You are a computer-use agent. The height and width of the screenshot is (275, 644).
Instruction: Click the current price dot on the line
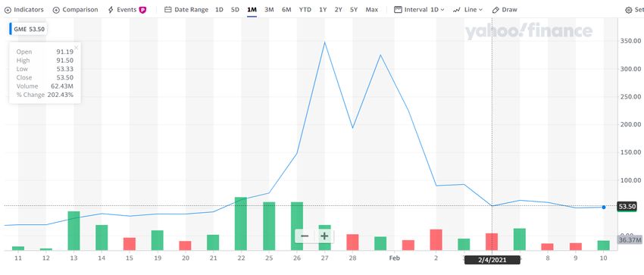603,208
